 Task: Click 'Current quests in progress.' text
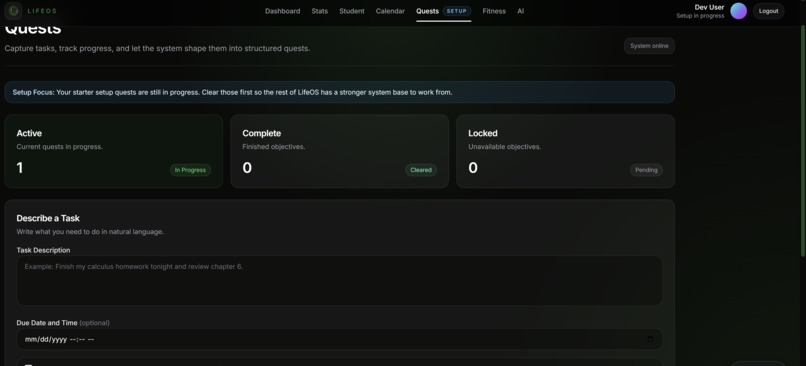[x=60, y=147]
